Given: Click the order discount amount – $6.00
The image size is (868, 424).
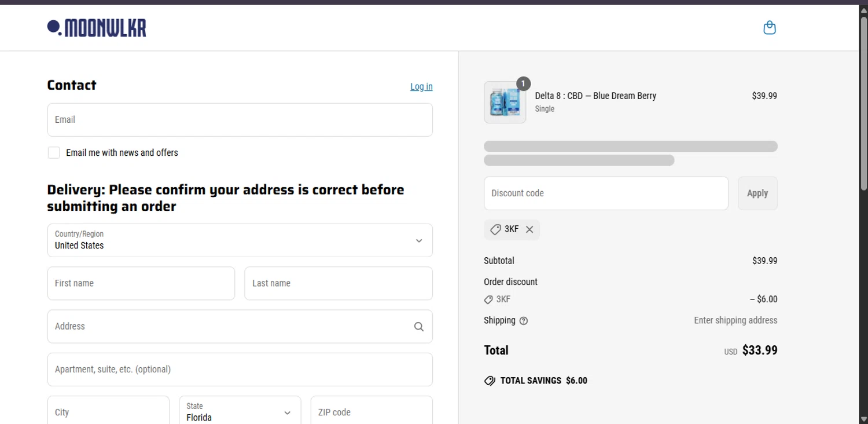Looking at the screenshot, I should click(x=764, y=299).
